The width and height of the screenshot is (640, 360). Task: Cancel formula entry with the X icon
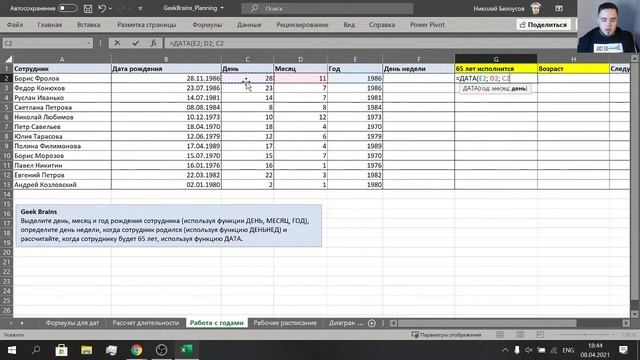[x=117, y=43]
